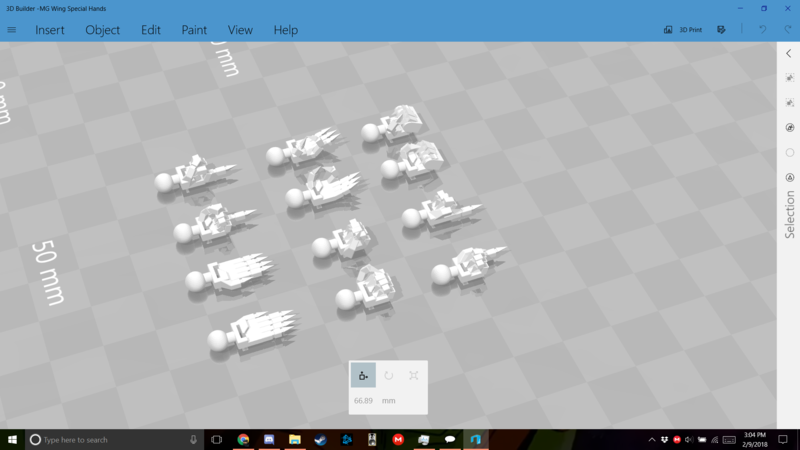Click the first icon in Selection sidebar
The height and width of the screenshot is (450, 800).
pyautogui.click(x=790, y=78)
